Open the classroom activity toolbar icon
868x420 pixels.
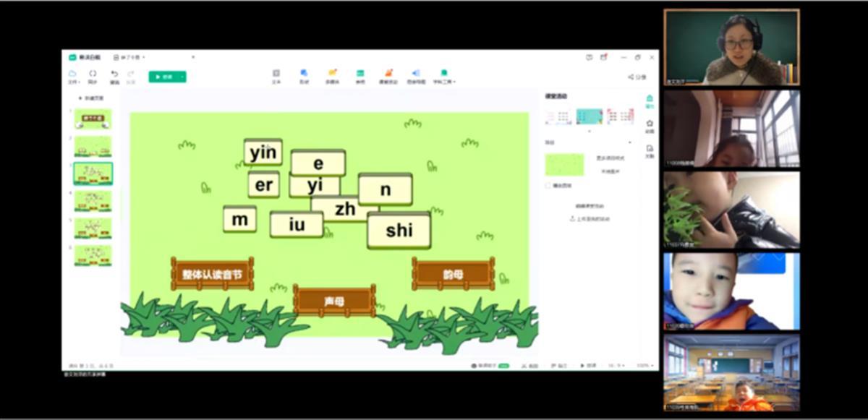pyautogui.click(x=388, y=74)
